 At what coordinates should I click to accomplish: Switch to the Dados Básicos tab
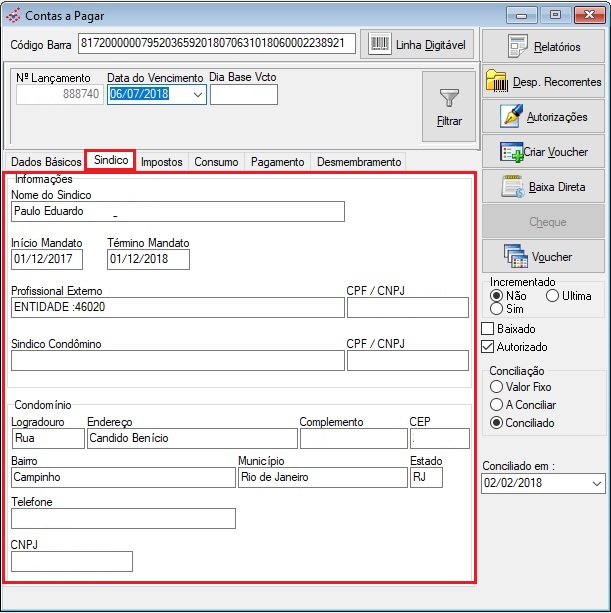tap(45, 162)
